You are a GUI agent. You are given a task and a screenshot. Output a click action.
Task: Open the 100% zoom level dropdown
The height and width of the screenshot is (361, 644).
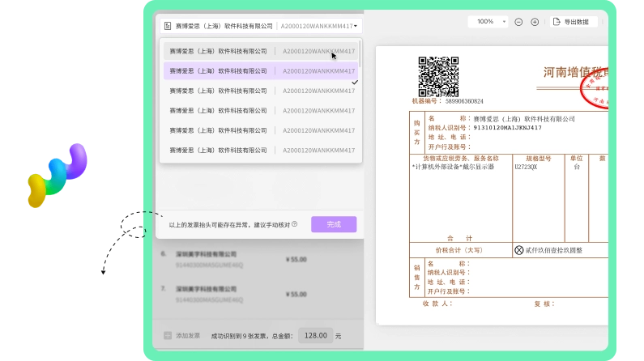488,22
